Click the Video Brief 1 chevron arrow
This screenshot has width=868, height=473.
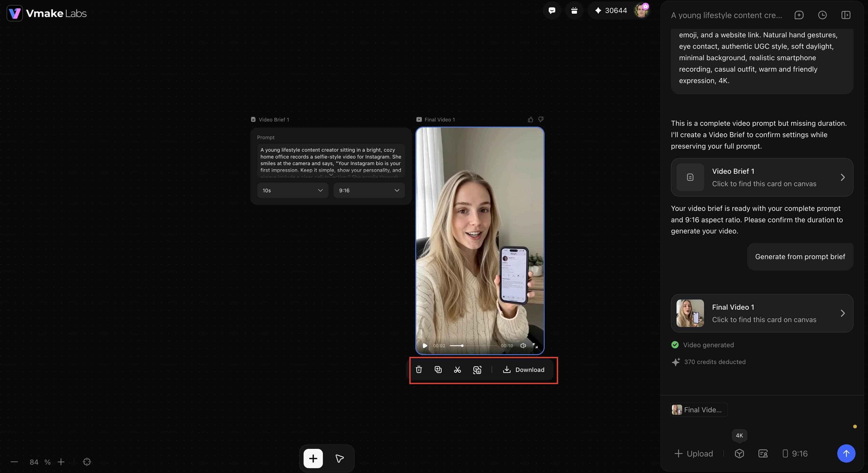842,177
